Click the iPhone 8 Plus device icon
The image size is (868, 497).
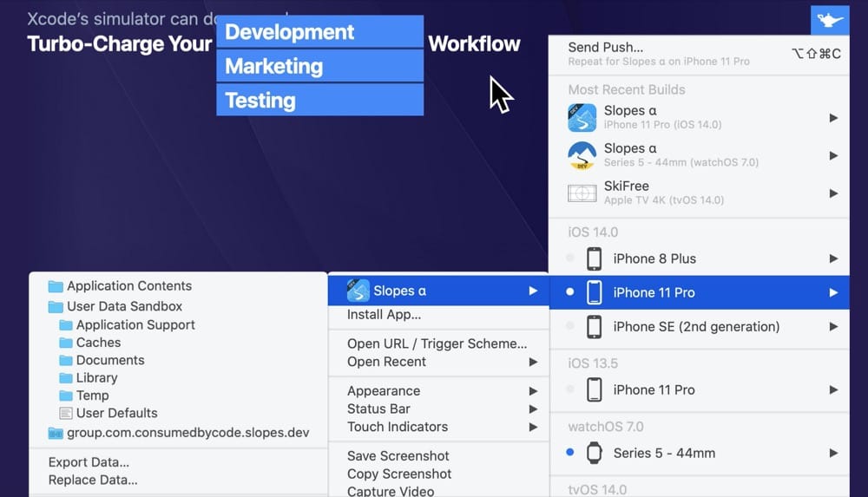tap(594, 258)
